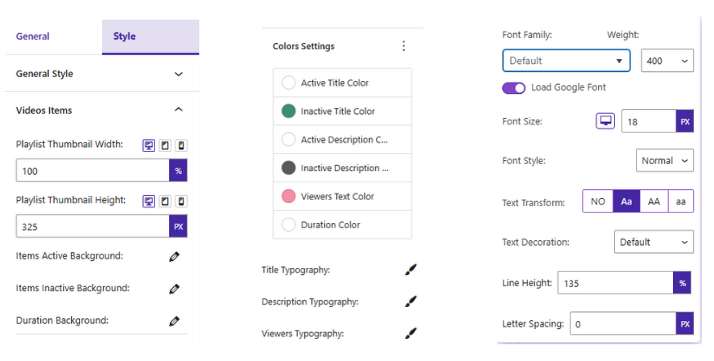Set Text Transform to lowercase aa

681,201
